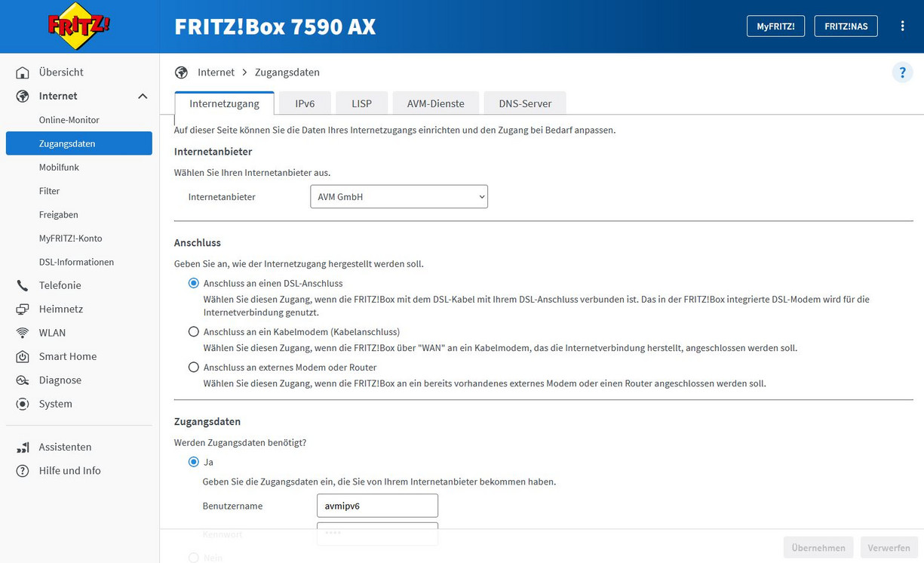Click the Anschluss section heading

[x=198, y=243]
